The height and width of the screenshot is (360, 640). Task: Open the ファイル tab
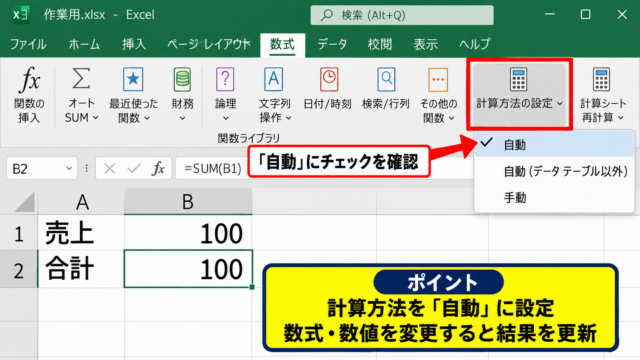pyautogui.click(x=28, y=44)
